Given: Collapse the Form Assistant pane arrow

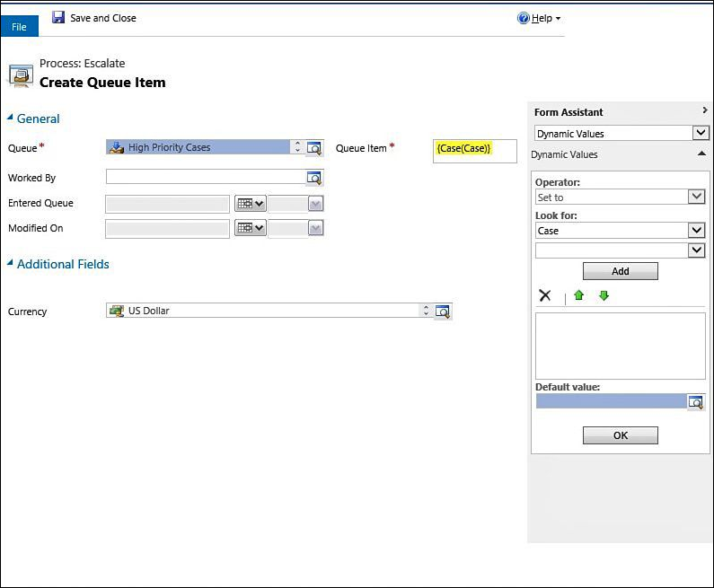Looking at the screenshot, I should coord(705,110).
